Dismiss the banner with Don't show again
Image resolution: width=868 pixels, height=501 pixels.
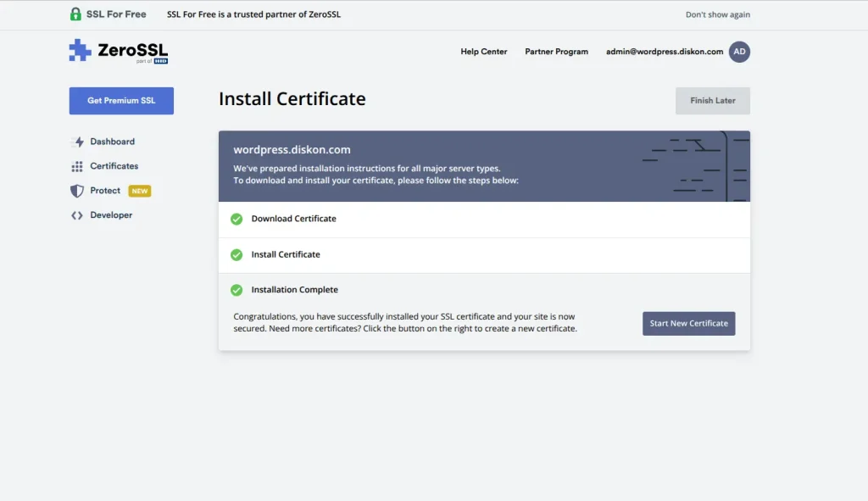point(717,14)
